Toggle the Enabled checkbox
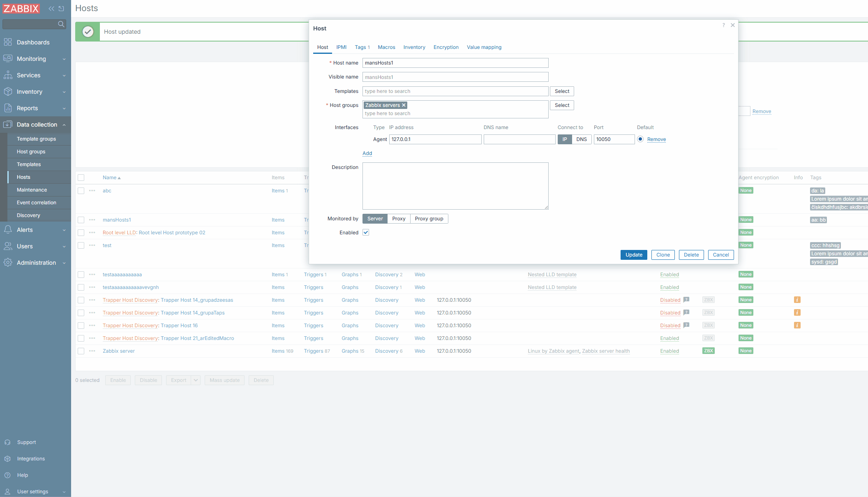This screenshot has width=868, height=497. (366, 233)
